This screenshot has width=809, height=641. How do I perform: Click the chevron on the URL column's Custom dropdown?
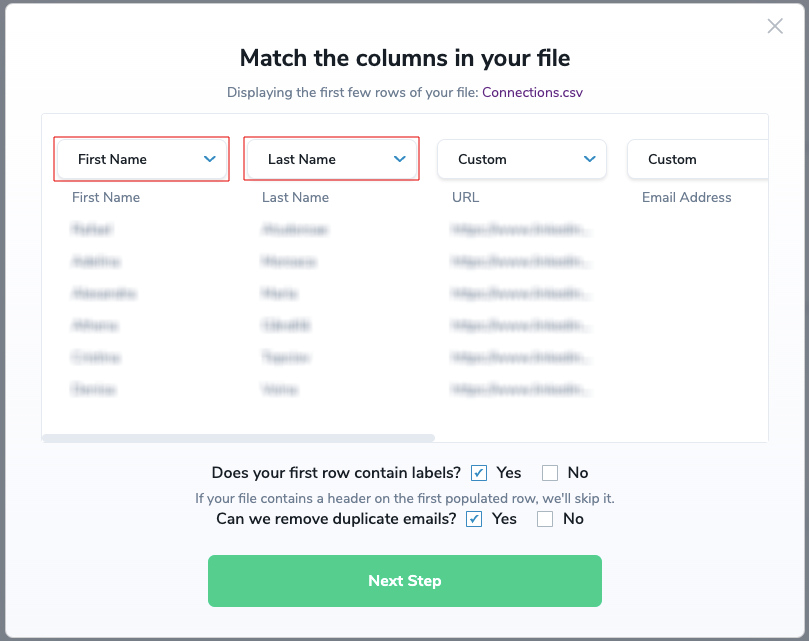pyautogui.click(x=590, y=158)
